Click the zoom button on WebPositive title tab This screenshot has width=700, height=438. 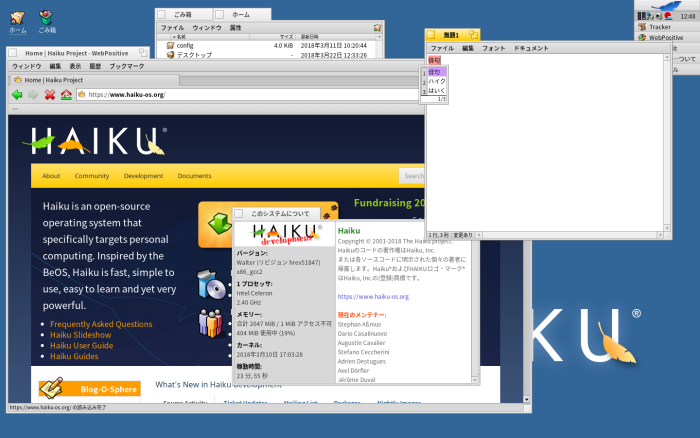coord(143,53)
